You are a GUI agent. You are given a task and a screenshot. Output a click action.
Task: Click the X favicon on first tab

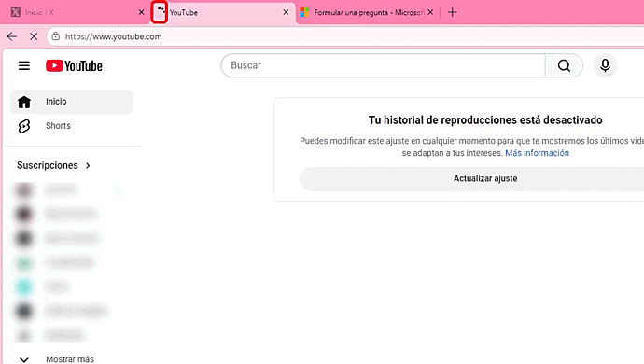coord(16,12)
